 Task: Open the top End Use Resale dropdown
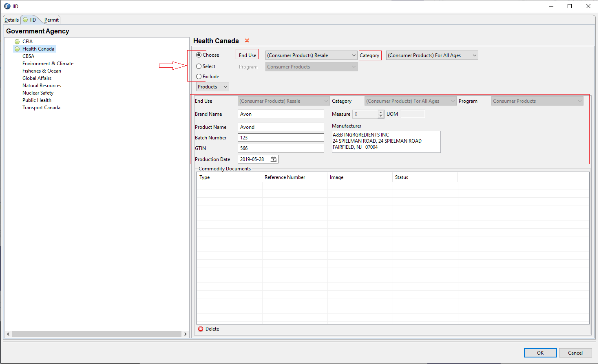[x=312, y=55]
